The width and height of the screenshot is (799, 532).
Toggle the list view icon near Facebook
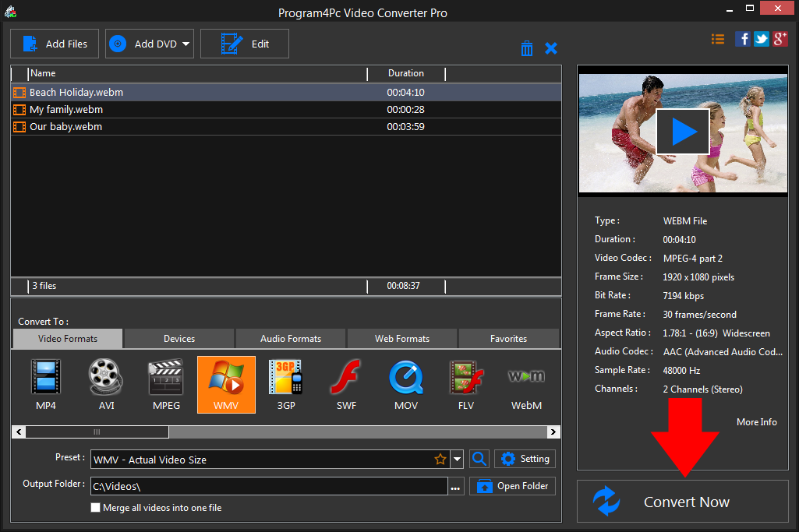pos(717,38)
